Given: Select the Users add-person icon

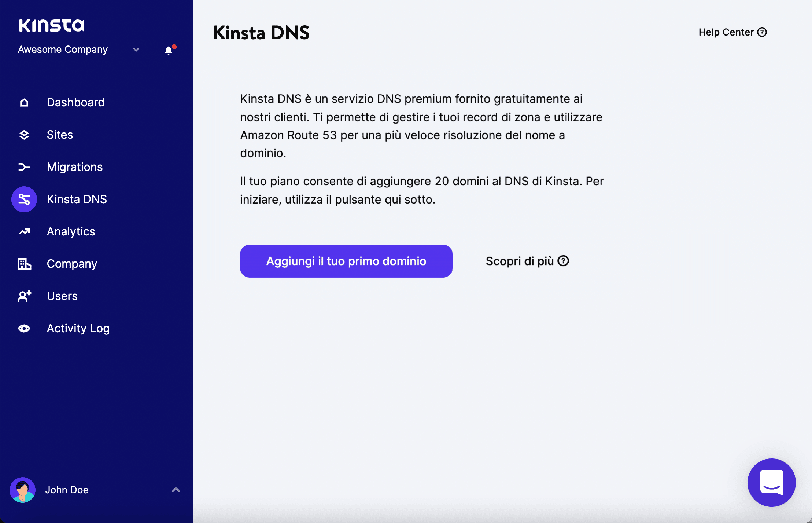Looking at the screenshot, I should tap(24, 296).
